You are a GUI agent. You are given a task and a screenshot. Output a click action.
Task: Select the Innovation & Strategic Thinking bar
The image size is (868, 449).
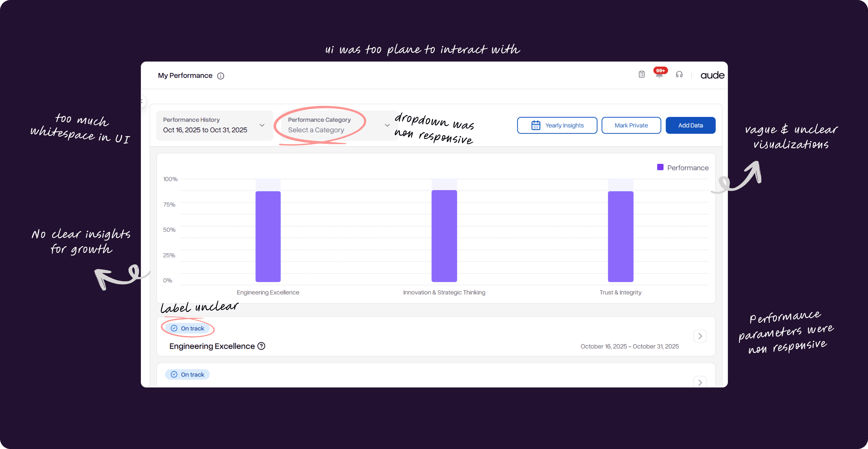[x=444, y=236]
